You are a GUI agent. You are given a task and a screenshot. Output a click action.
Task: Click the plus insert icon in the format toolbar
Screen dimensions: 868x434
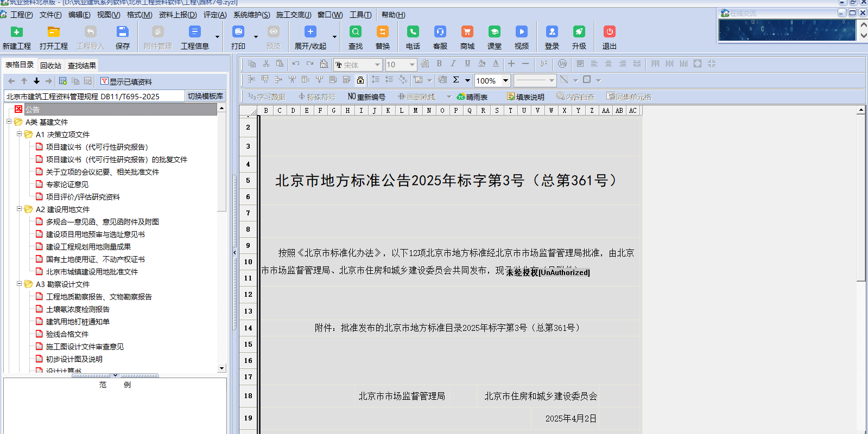coord(511,64)
